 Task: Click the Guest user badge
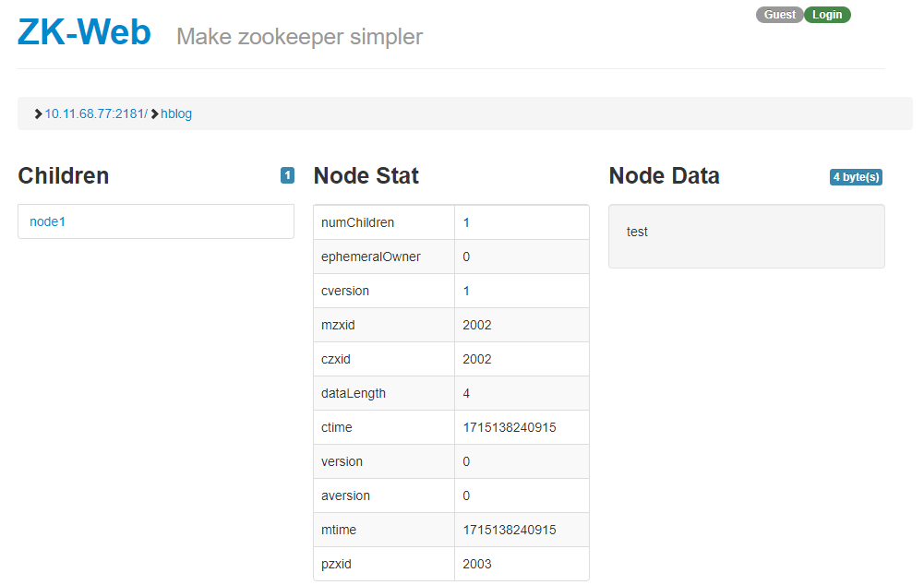779,15
